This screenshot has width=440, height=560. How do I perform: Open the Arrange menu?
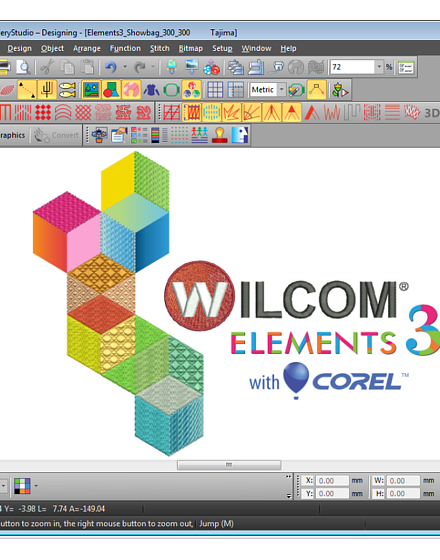tap(87, 48)
